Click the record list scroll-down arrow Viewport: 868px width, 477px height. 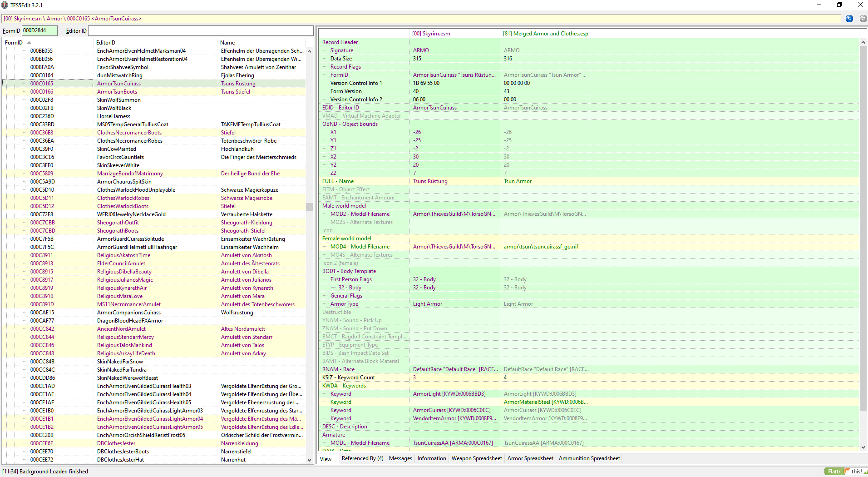pos(310,460)
